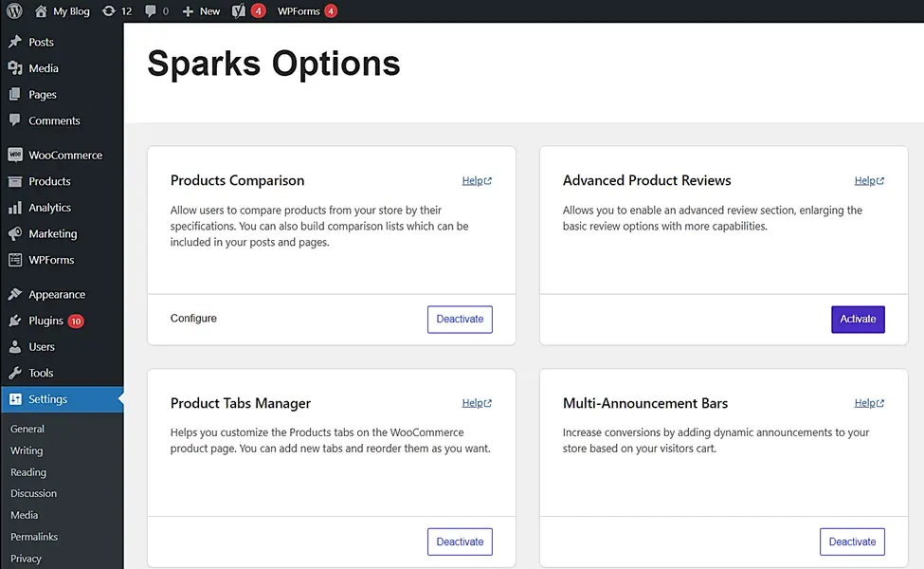Open WooCommerce menu item
924x569 pixels.
(65, 156)
